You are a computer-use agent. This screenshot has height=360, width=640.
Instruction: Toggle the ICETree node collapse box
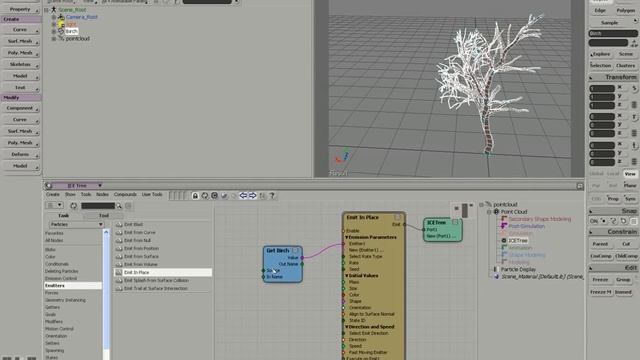click(455, 222)
